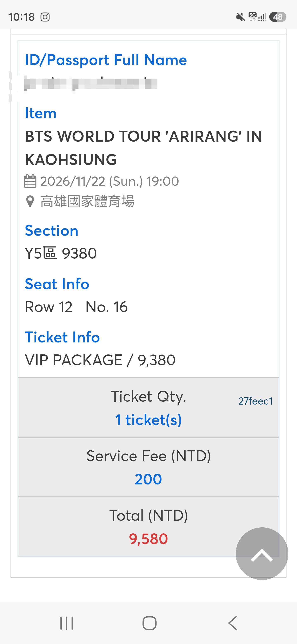This screenshot has width=297, height=644.
Task: Tap the total amount 9,580
Action: pyautogui.click(x=148, y=539)
